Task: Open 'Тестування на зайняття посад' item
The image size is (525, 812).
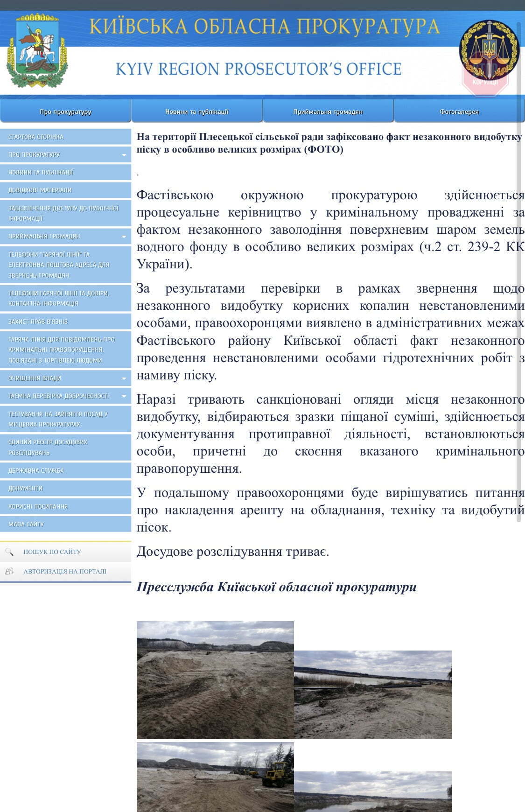Action: pyautogui.click(x=65, y=419)
